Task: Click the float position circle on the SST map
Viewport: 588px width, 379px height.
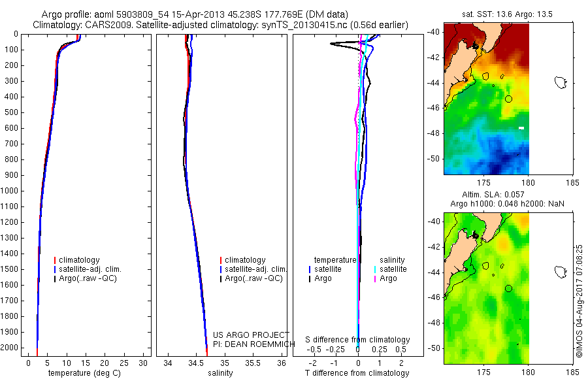Action: [508, 99]
